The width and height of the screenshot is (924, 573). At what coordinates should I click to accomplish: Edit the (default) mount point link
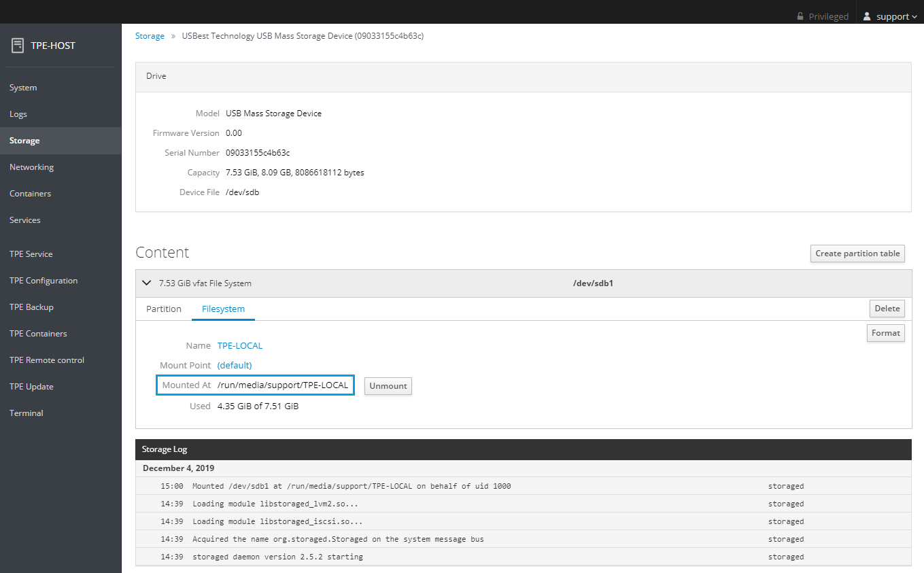[x=235, y=365]
